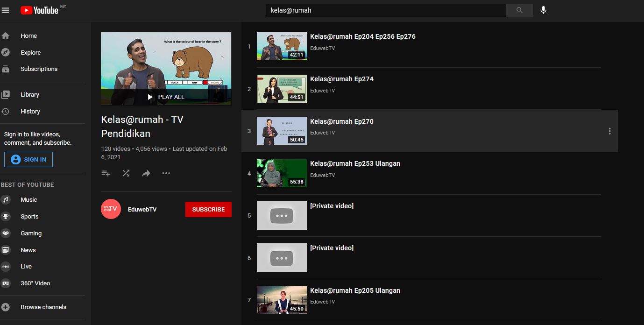Open thumbnail of Kelas@rumah Ep270
Screen dimensions: 644x325
pos(282,131)
